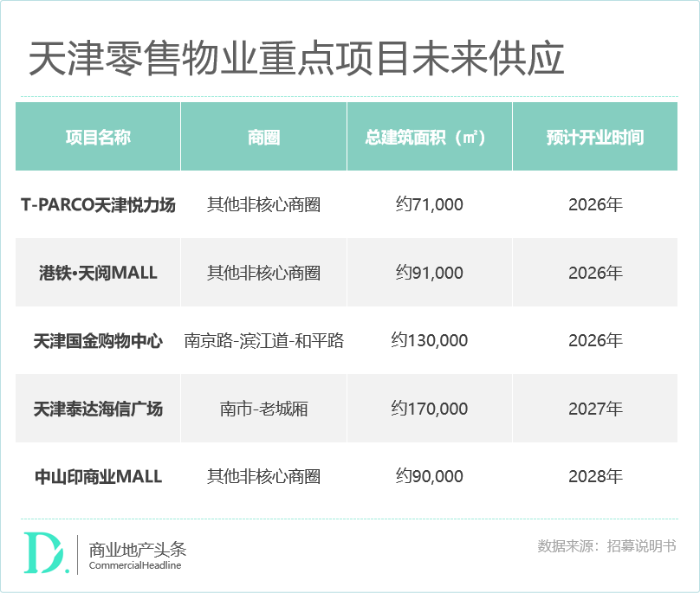
Task: Click the 约91,000 area value
Action: [430, 273]
